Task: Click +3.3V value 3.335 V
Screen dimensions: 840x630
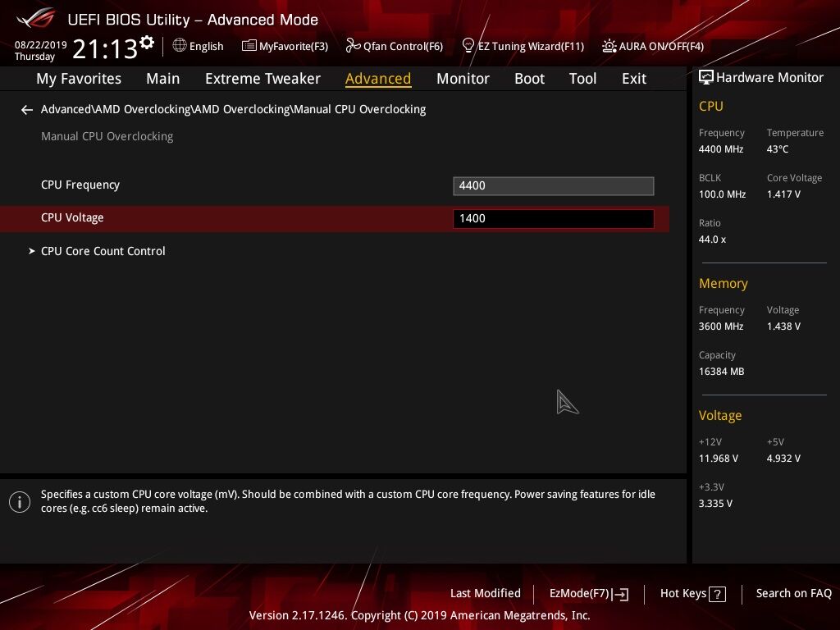Action: (x=715, y=504)
